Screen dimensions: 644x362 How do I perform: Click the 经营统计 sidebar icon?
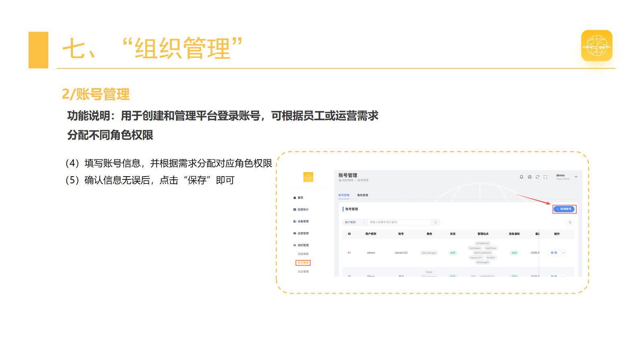295,210
